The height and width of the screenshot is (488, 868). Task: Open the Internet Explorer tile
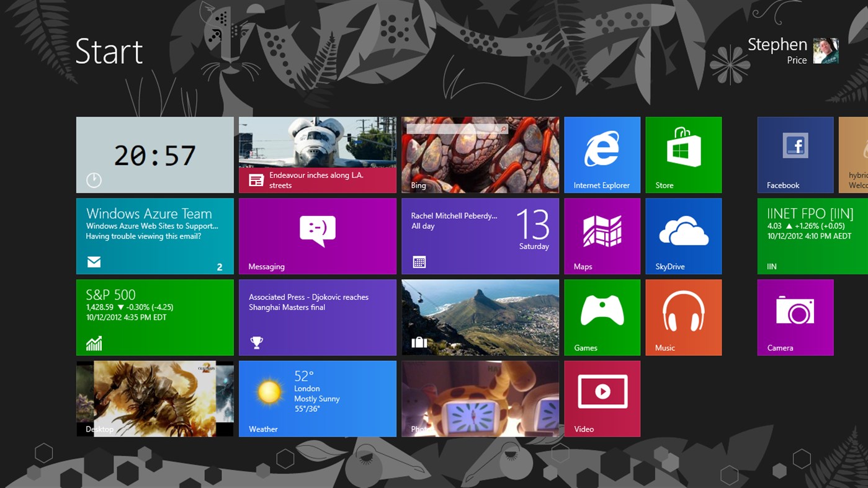click(601, 154)
